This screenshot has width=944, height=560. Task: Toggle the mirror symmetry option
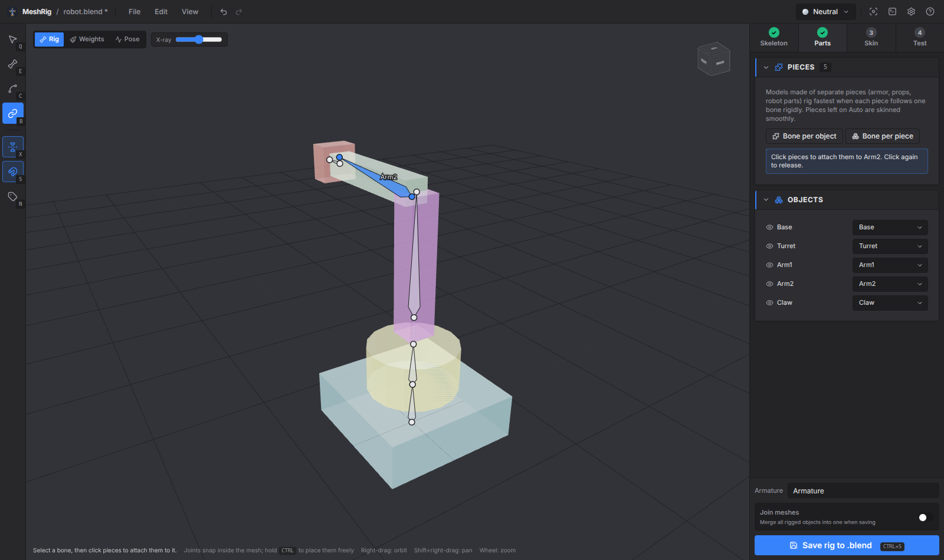tap(12, 147)
